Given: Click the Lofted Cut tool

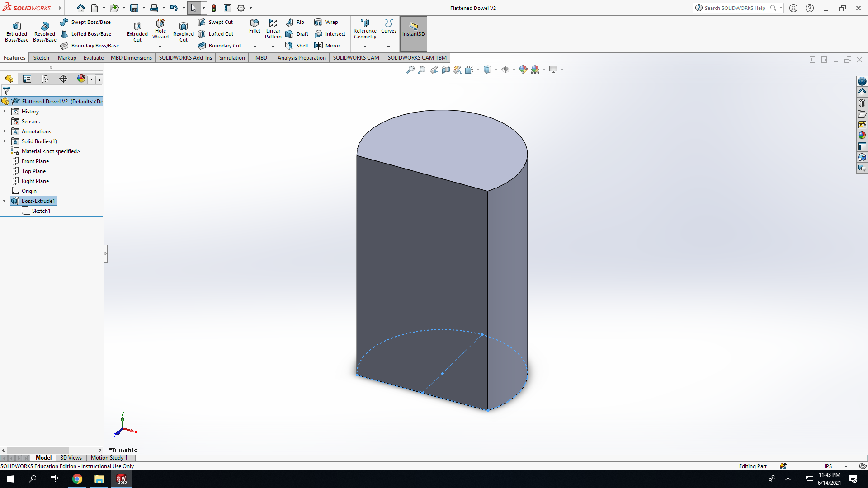Looking at the screenshot, I should 216,34.
